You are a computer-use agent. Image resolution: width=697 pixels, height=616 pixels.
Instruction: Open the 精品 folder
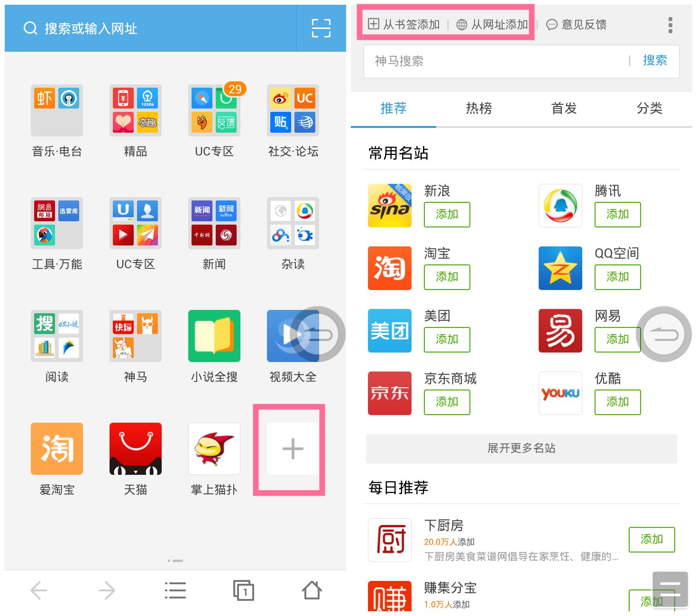(136, 110)
